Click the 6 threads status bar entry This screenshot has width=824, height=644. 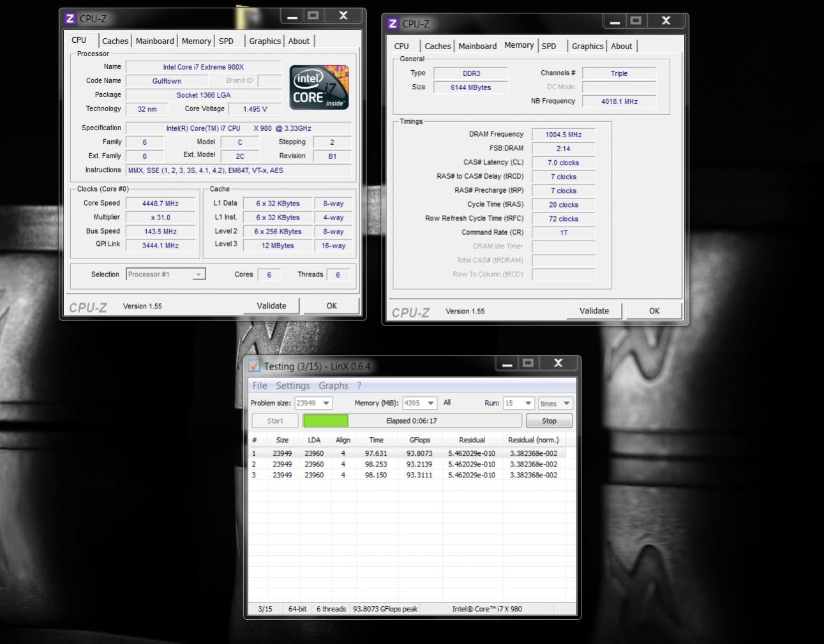click(331, 609)
